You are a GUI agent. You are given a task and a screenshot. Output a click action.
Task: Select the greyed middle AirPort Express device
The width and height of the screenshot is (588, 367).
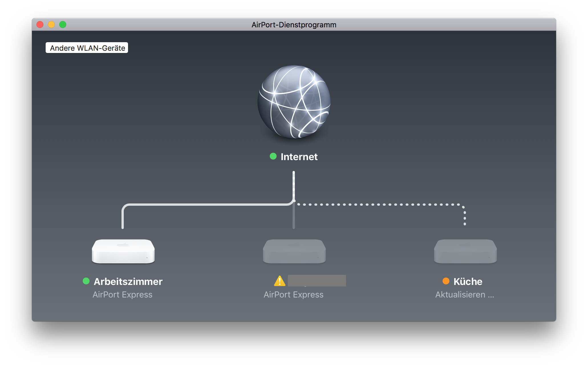tap(294, 251)
